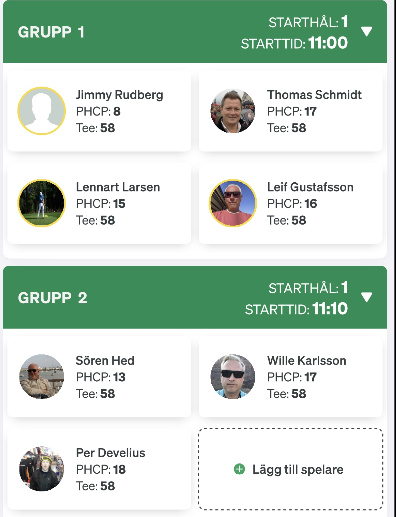Open Wille Karlsson's profile picture
Viewport: 396px width, 517px height.
(x=233, y=376)
